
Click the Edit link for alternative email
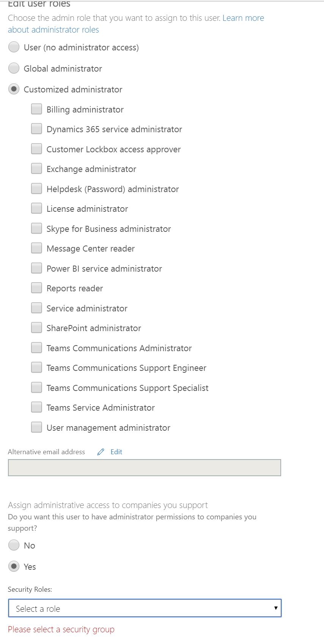click(116, 452)
